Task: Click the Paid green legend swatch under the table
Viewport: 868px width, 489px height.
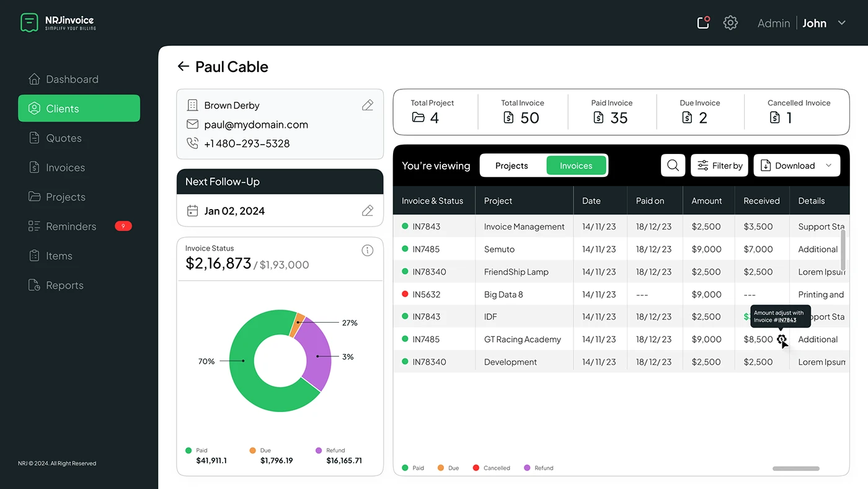Action: click(x=405, y=468)
